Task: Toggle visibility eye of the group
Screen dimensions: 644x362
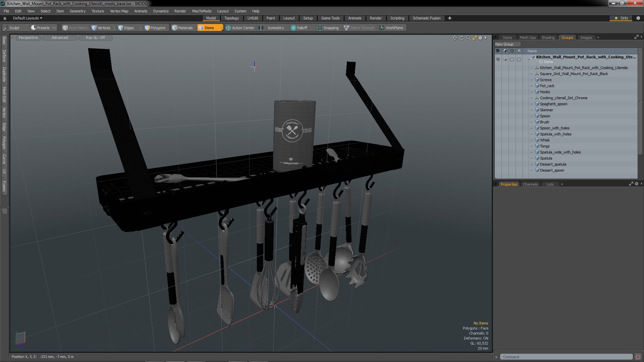Action: pos(498,59)
